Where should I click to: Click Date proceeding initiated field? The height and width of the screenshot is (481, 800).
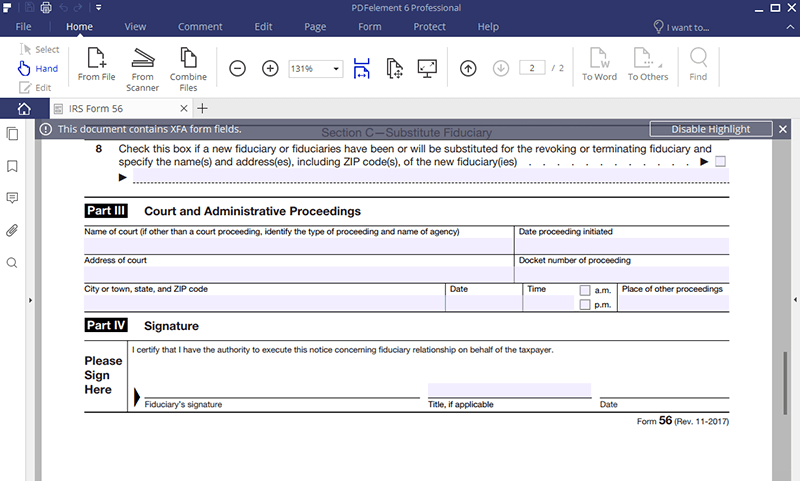622,245
